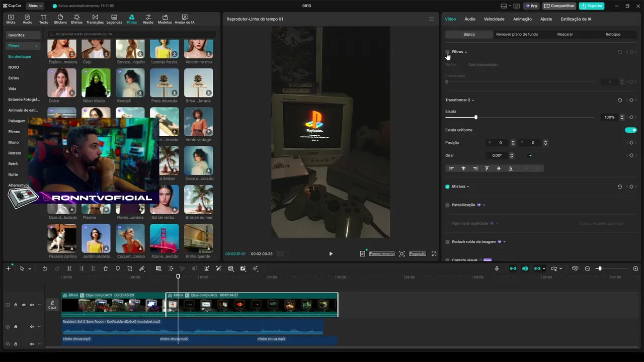The height and width of the screenshot is (362, 644).
Task: Adjust the timeline zoom slider
Action: pyautogui.click(x=599, y=268)
